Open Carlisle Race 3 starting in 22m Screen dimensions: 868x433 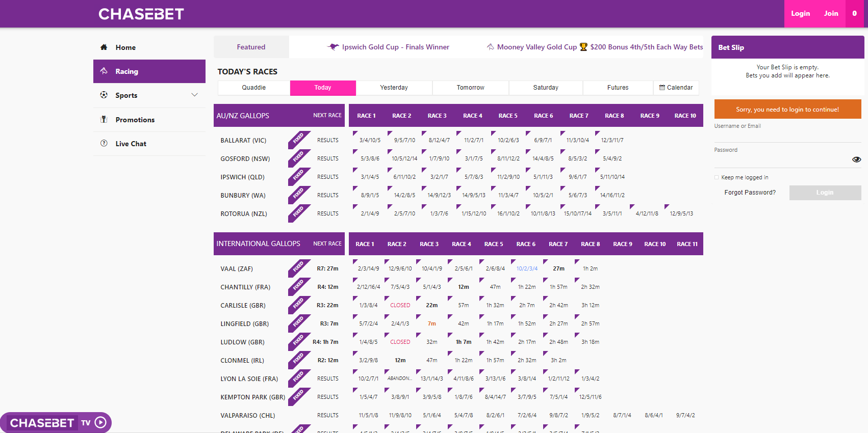click(432, 305)
